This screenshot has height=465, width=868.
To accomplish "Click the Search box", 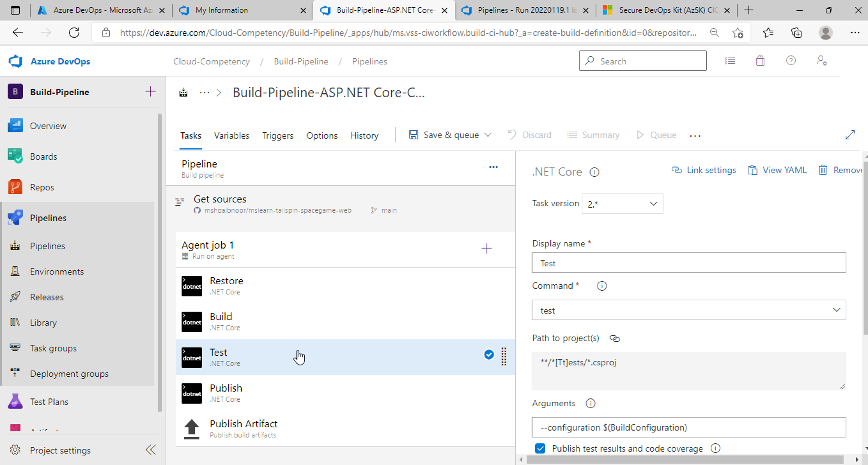I will (643, 61).
